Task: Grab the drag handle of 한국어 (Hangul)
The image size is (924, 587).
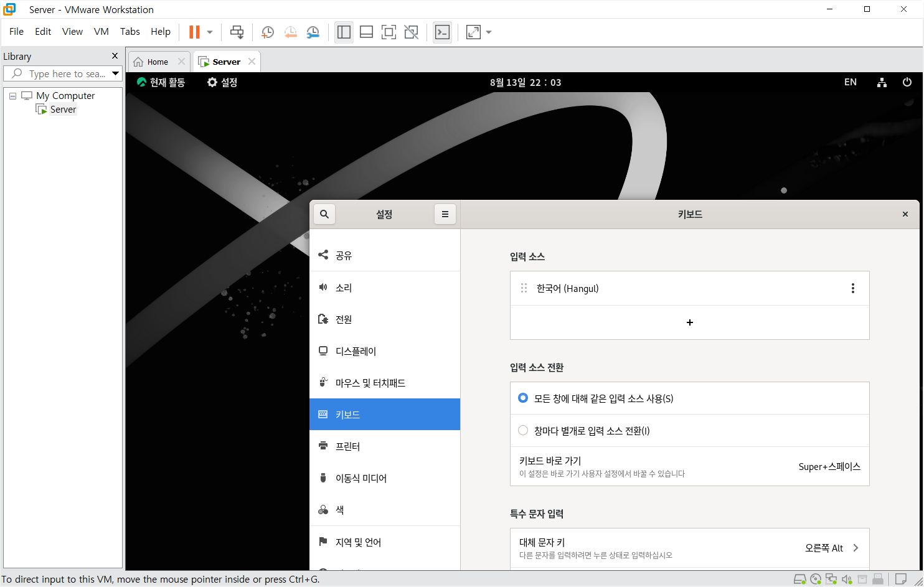Action: (x=524, y=288)
